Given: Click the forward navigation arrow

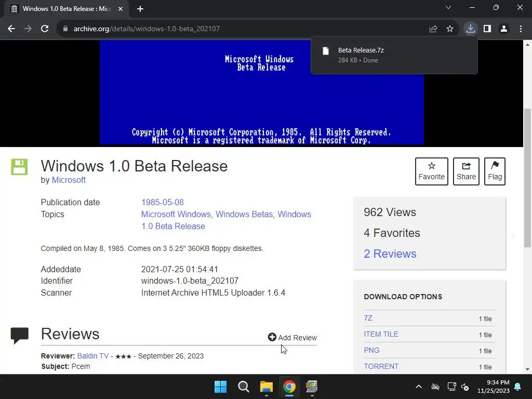Looking at the screenshot, I should [x=28, y=29].
